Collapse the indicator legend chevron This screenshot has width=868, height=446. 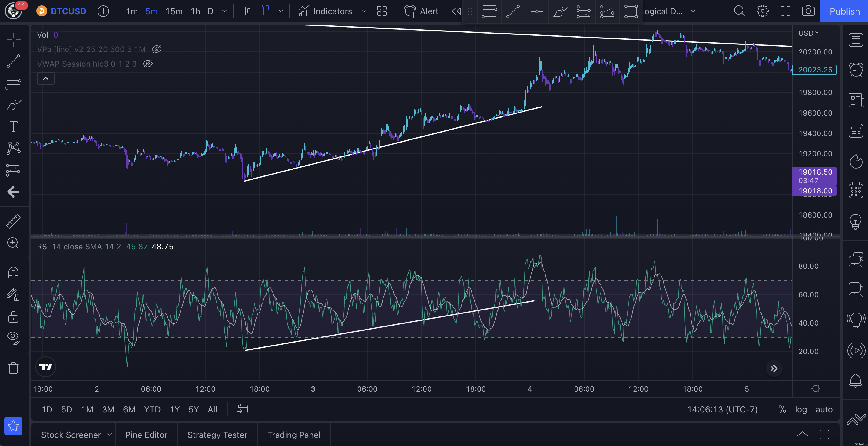(46, 78)
